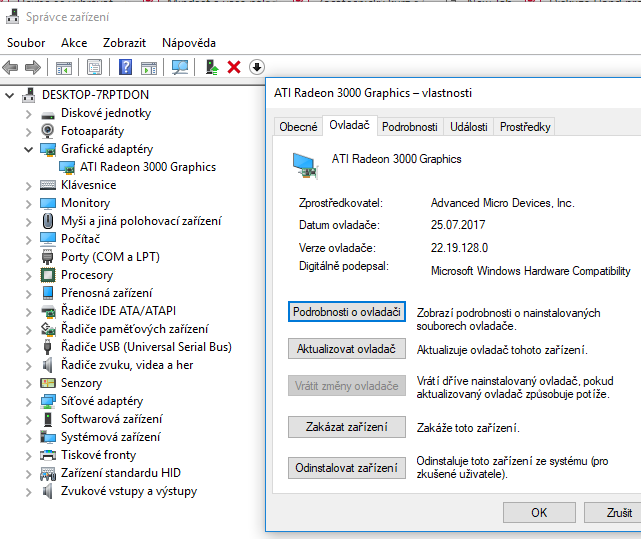Image resolution: width=641 pixels, height=539 pixels.
Task: Click the Help question mark toolbar icon
Action: [x=126, y=67]
